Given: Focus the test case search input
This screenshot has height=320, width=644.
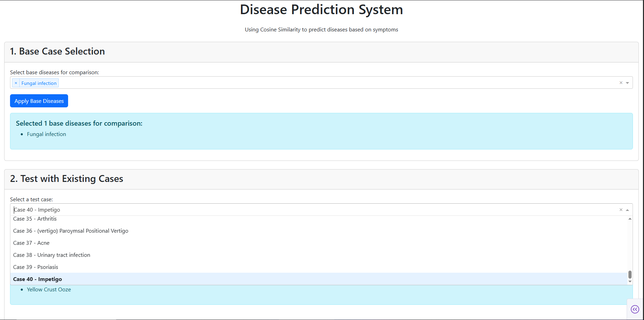Looking at the screenshot, I should pyautogui.click(x=315, y=210).
